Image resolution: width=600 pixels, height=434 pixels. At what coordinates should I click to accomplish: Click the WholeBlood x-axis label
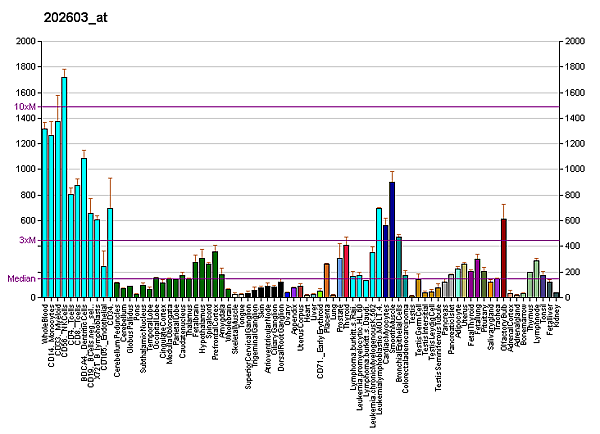pyautogui.click(x=45, y=322)
